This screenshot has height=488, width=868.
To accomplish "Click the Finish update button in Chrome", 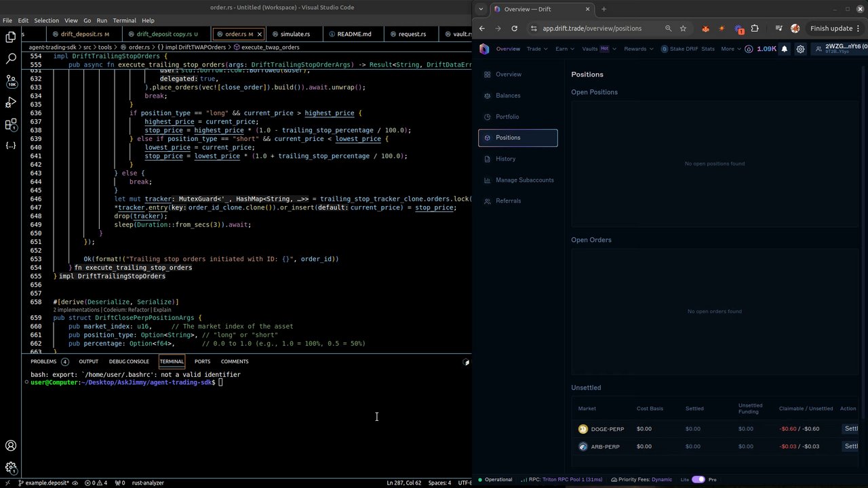I will click(831, 28).
